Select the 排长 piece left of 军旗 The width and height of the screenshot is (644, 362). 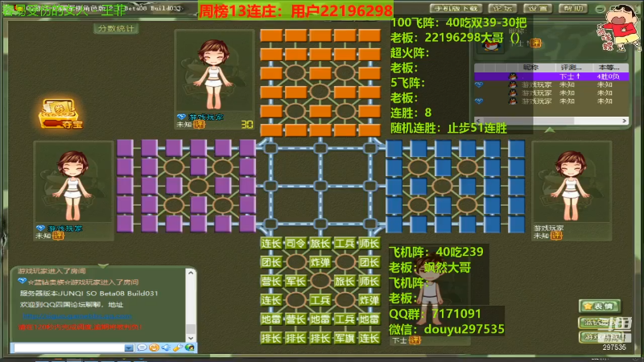coord(320,338)
